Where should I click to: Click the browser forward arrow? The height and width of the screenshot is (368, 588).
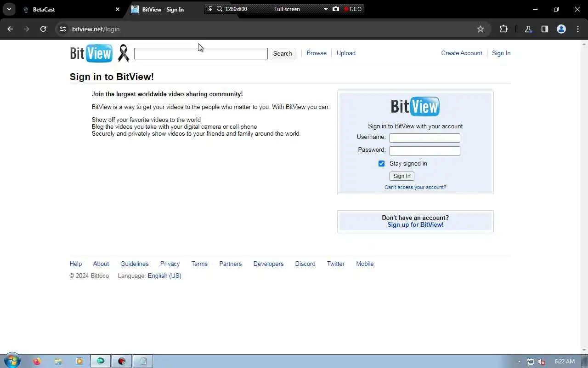pos(27,29)
